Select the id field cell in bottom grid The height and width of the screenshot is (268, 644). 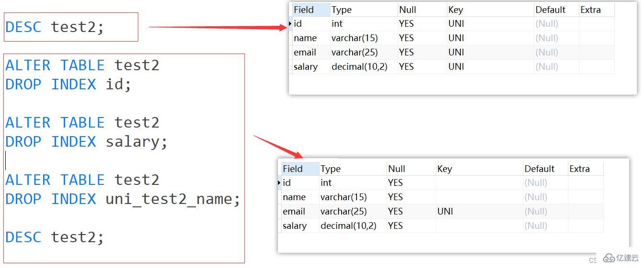coord(300,183)
